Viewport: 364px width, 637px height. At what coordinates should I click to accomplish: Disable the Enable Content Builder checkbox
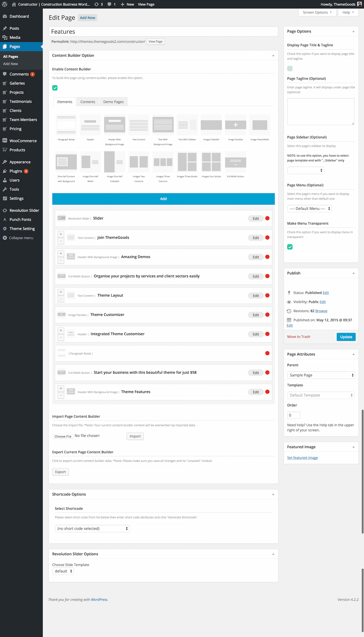pos(55,88)
